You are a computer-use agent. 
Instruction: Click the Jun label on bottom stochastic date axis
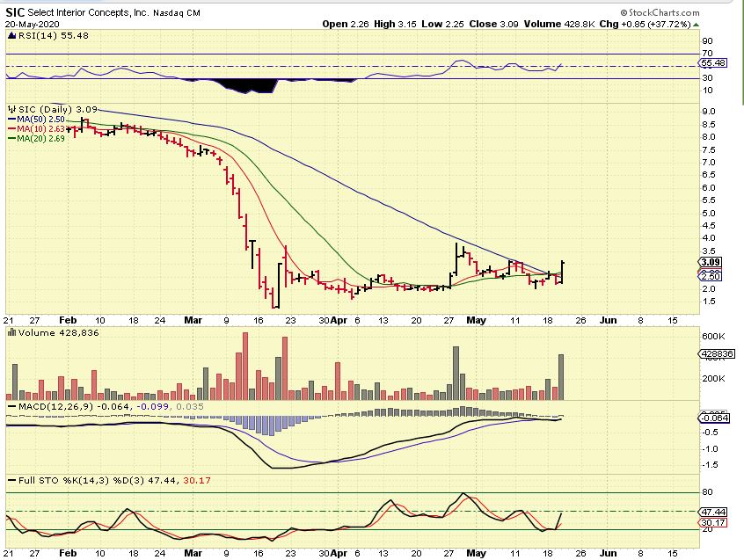pos(609,553)
